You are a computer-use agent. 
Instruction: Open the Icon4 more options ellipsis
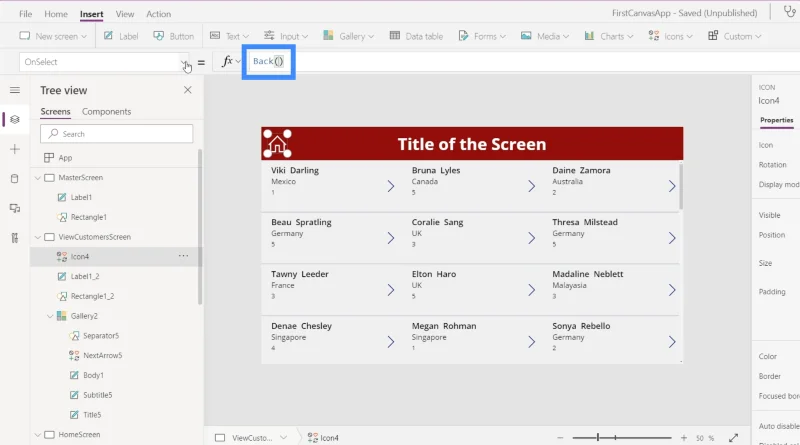pos(183,256)
